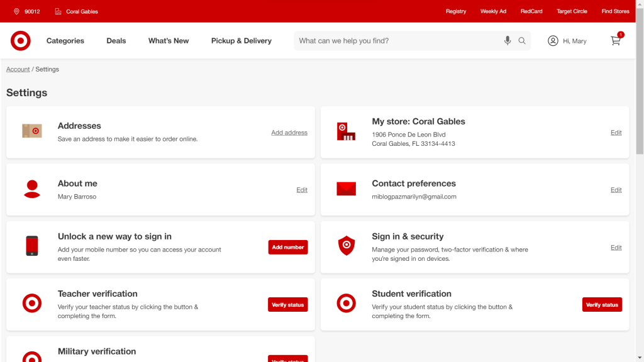Click the Contact preferences envelope icon

coord(347,189)
